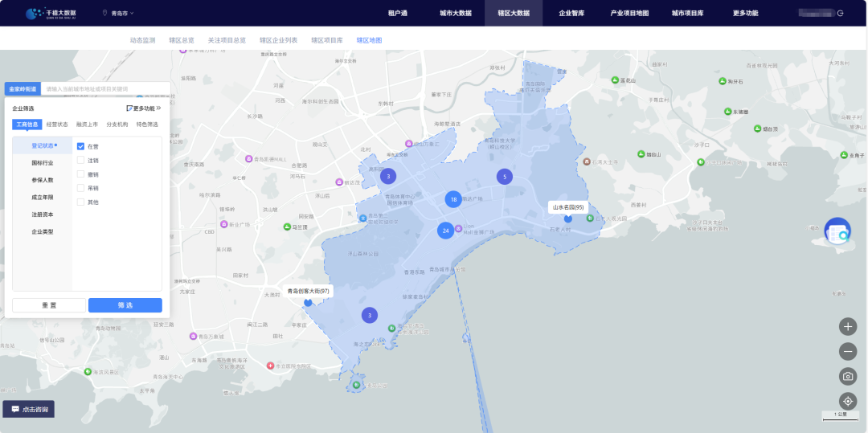Viewport: 868px width, 433px height.
Task: Click the blue 筛选 filter button
Action: [x=125, y=305]
